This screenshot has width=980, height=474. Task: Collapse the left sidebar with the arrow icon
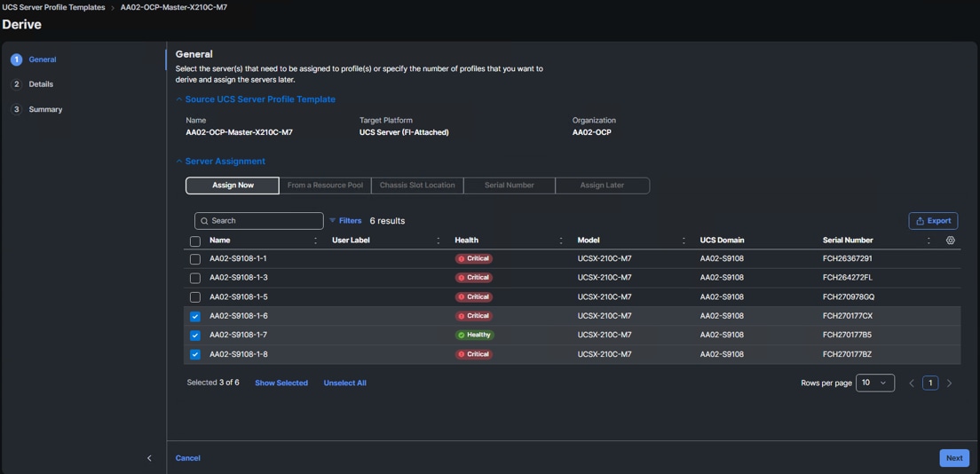tap(149, 458)
